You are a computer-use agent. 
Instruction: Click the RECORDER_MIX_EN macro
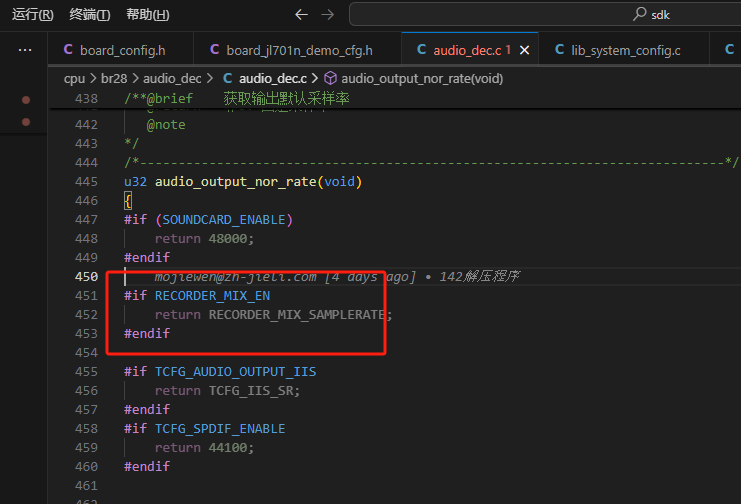click(x=212, y=296)
